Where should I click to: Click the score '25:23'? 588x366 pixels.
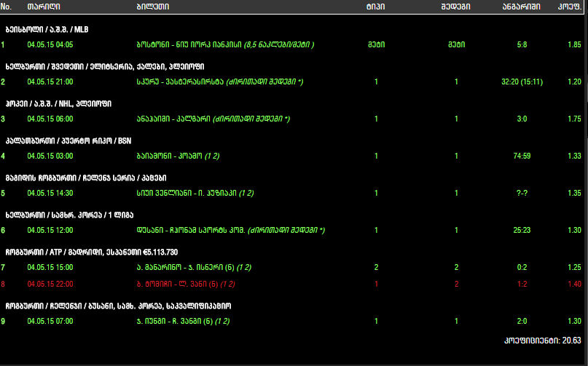[x=522, y=230]
